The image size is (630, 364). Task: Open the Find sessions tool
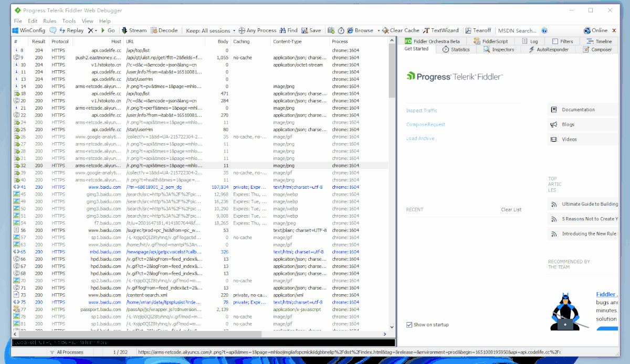tap(289, 30)
